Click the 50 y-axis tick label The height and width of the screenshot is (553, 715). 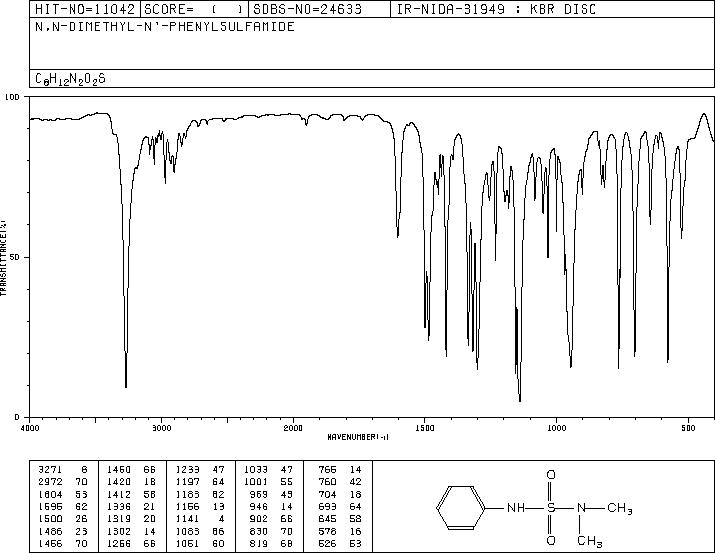click(16, 257)
